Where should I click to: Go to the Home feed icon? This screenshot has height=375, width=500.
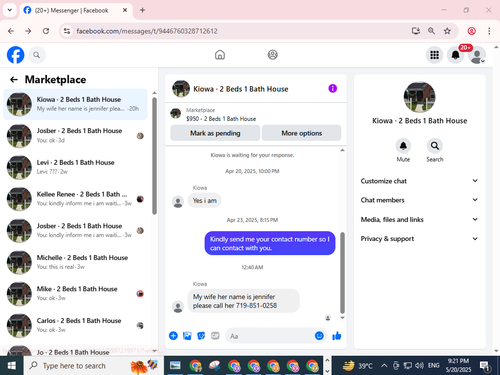220,55
